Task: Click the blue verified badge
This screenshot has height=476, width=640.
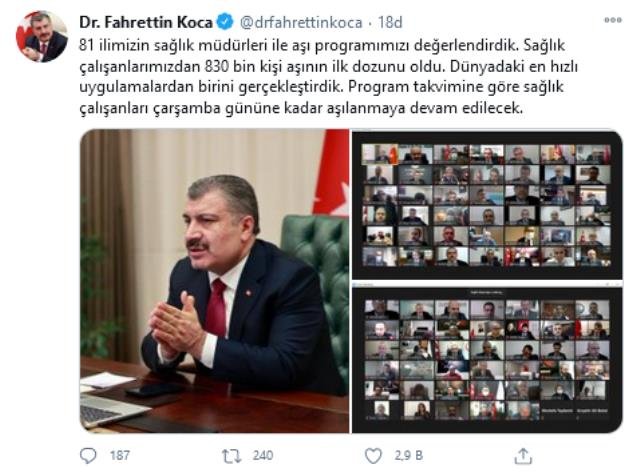Action: pos(224,22)
